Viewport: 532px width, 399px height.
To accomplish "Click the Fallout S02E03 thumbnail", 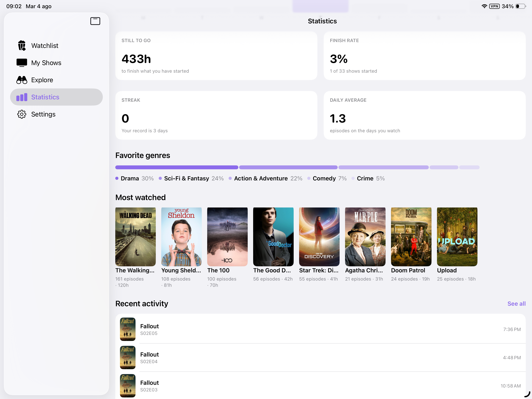I will 128,386.
